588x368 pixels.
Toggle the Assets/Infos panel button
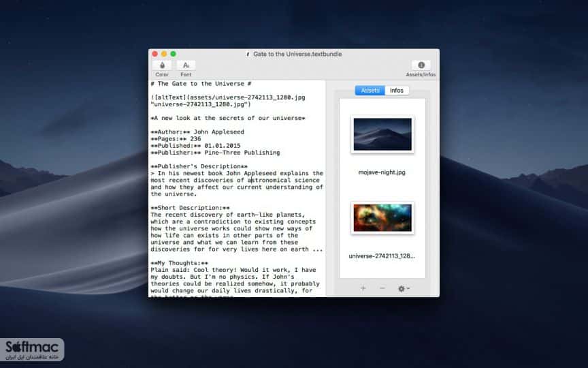pyautogui.click(x=421, y=65)
